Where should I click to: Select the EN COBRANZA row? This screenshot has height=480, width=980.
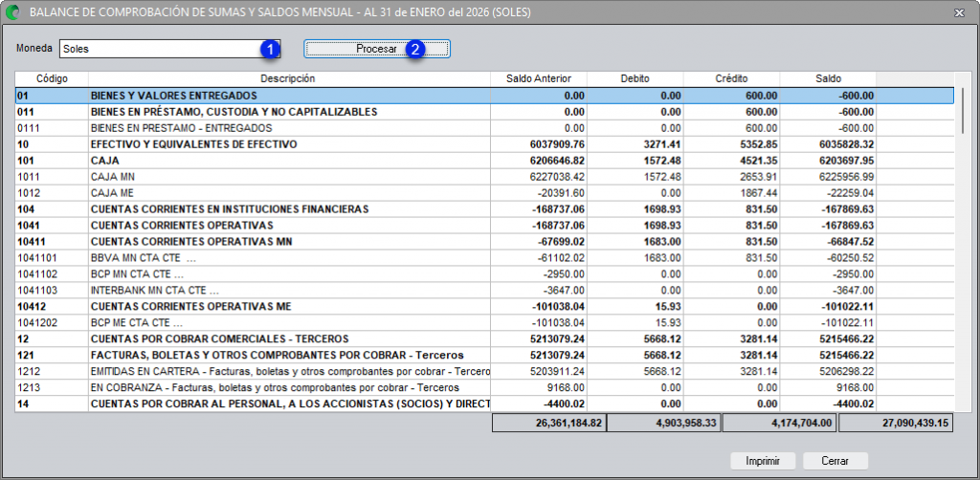point(484,387)
